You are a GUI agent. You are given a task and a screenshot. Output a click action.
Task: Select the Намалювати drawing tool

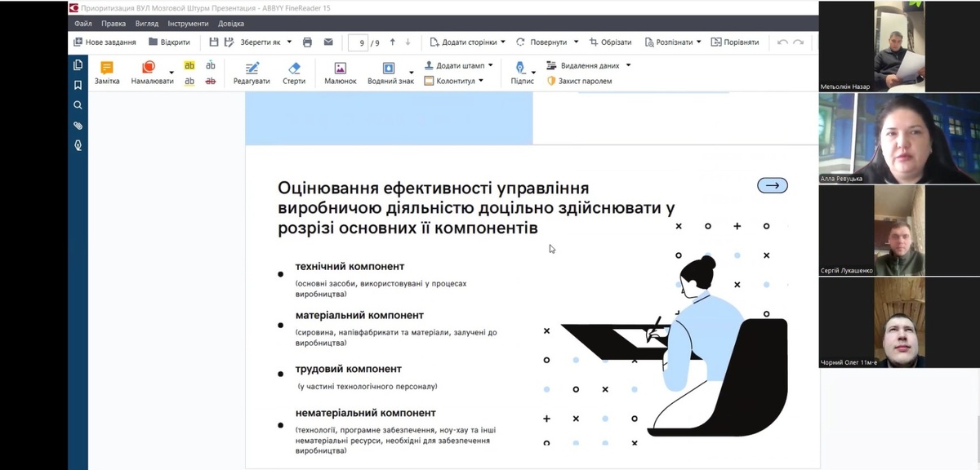[x=149, y=68]
